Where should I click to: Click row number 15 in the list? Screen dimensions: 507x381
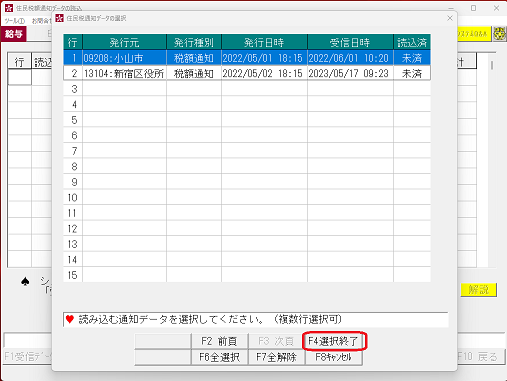(73, 275)
